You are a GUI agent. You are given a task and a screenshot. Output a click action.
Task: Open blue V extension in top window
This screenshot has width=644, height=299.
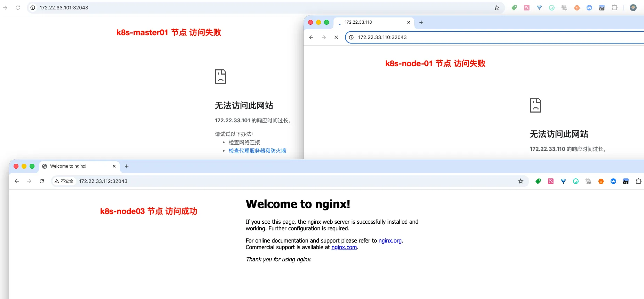[539, 8]
